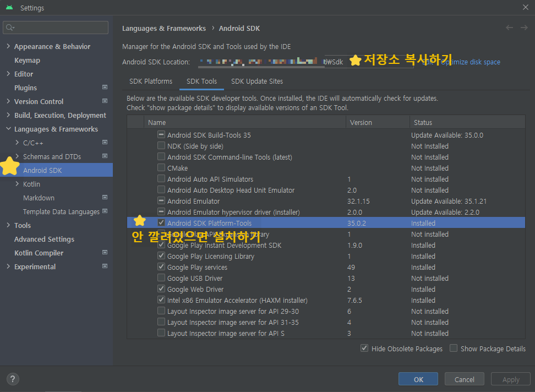Expand the Experimental section

click(x=8, y=266)
